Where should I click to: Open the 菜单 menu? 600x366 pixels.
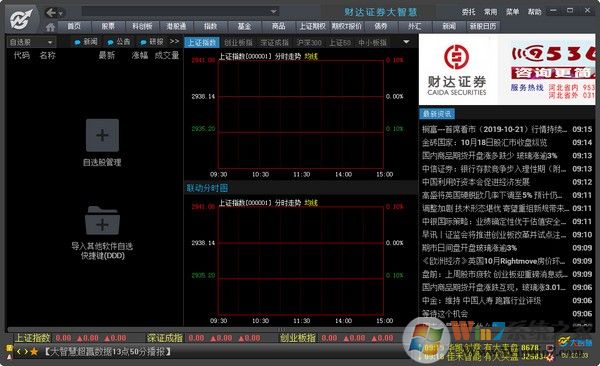512,12
